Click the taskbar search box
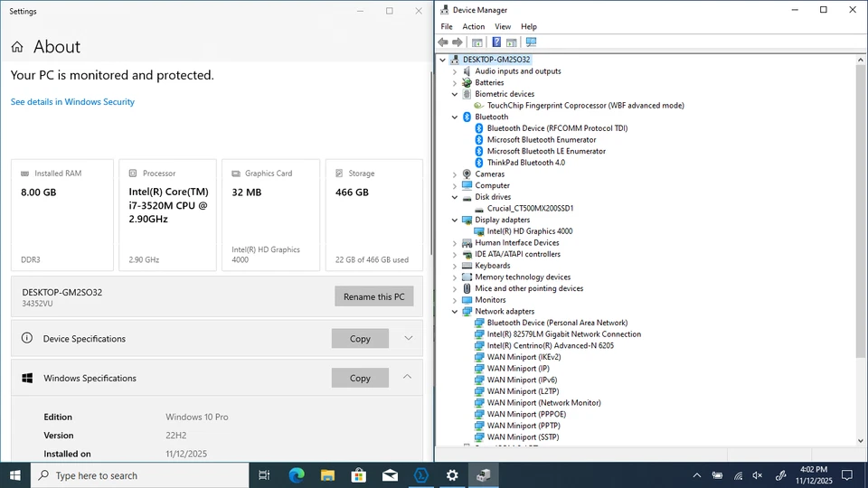The width and height of the screenshot is (868, 488). (140, 475)
